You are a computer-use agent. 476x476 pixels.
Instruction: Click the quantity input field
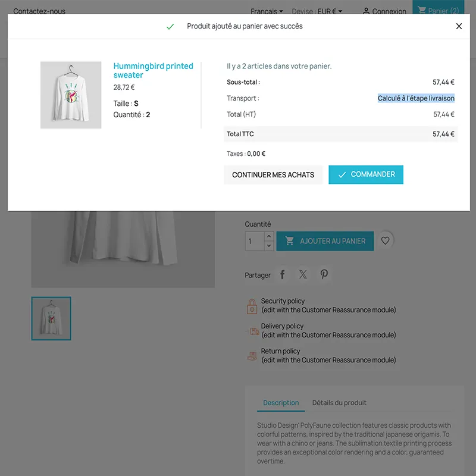(x=255, y=242)
